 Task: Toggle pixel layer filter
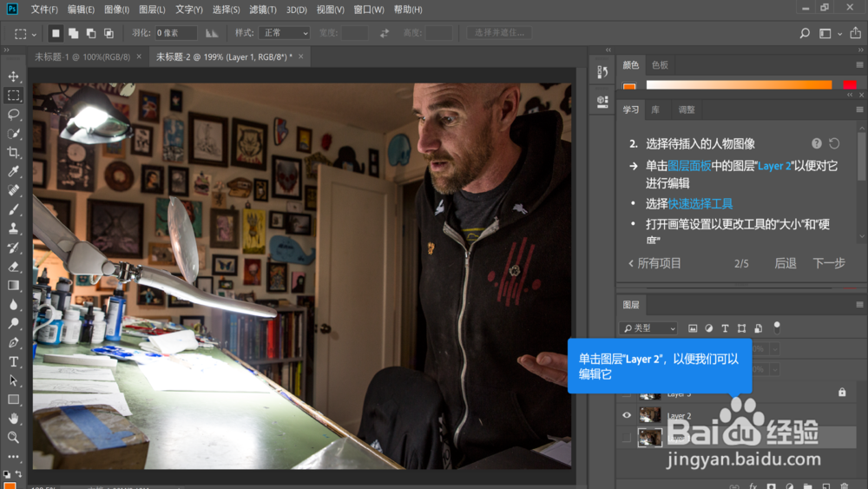click(x=693, y=328)
